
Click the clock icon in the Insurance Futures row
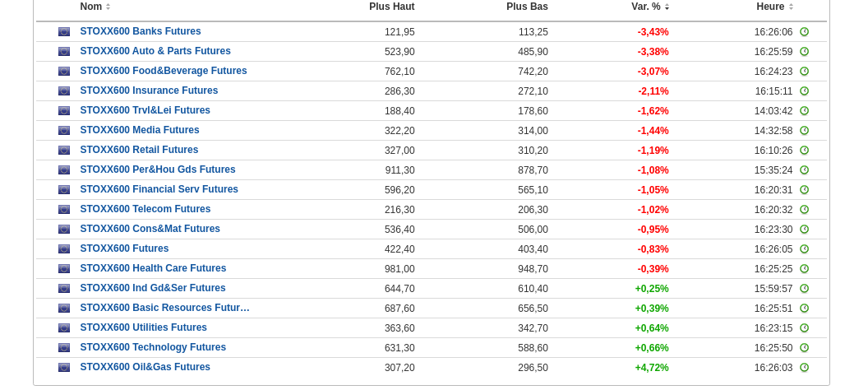pos(804,91)
